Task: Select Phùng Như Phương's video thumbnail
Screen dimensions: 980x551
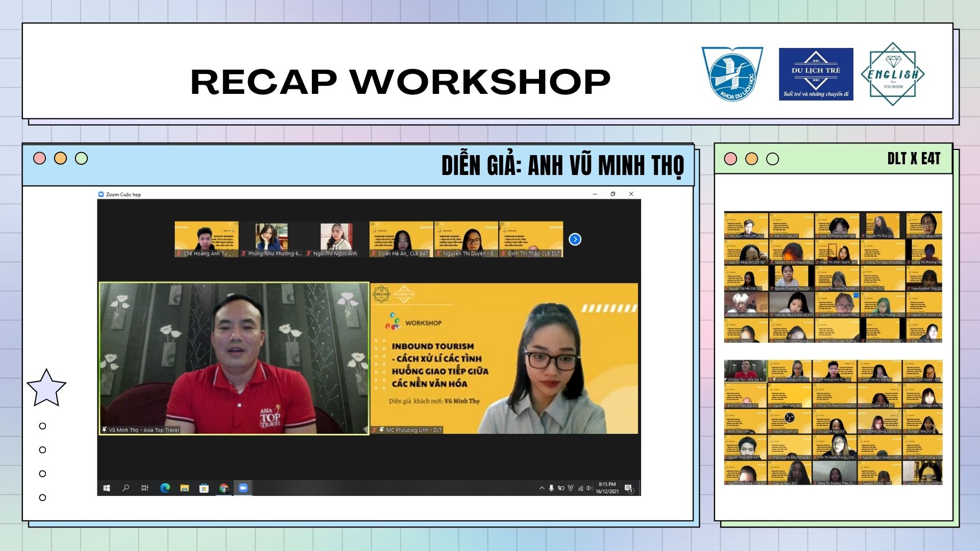Action: 271,239
